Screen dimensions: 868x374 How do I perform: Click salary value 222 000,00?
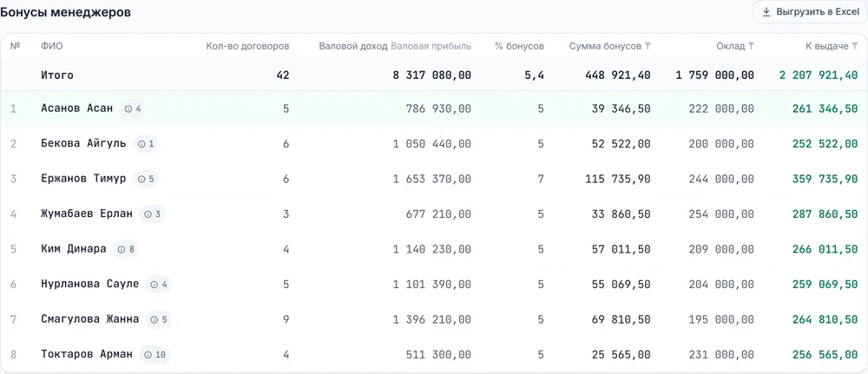721,109
